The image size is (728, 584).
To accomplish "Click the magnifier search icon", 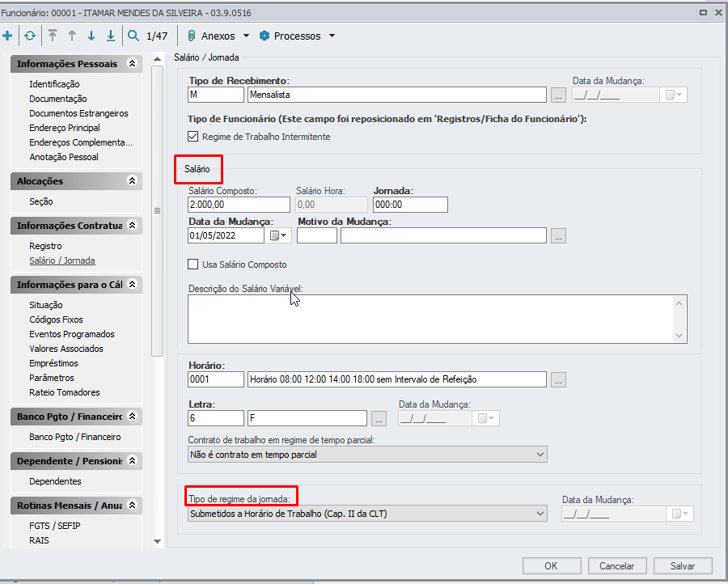I will [x=133, y=36].
